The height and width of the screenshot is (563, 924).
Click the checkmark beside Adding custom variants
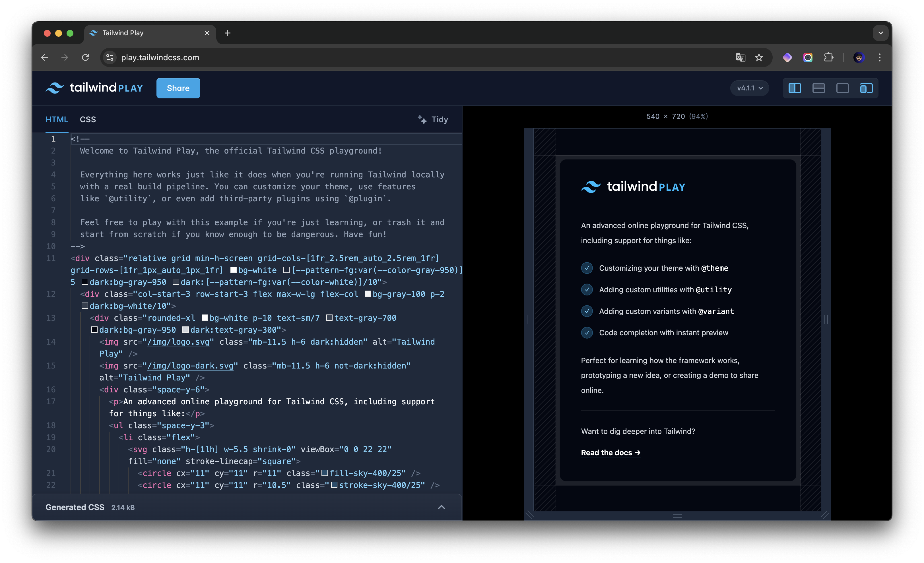pos(587,311)
